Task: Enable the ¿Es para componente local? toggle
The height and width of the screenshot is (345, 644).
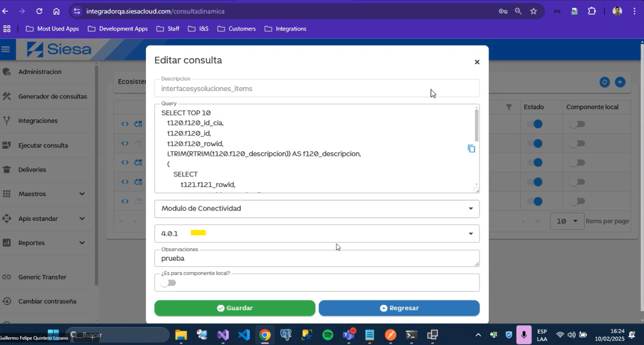Action: [168, 282]
